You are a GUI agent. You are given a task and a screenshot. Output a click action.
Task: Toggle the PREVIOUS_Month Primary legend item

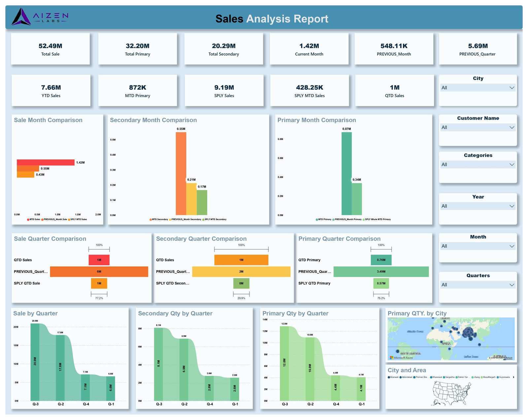click(347, 219)
